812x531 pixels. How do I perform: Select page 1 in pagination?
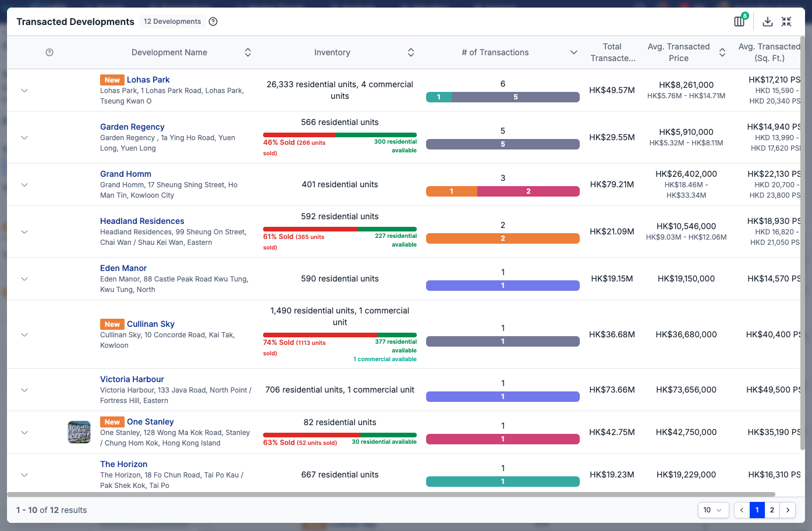(757, 510)
